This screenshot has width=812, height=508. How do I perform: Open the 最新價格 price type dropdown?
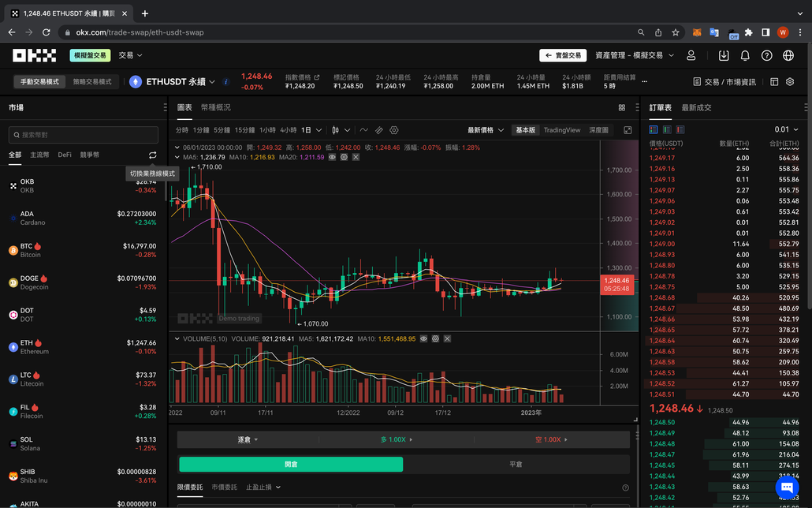click(x=486, y=130)
